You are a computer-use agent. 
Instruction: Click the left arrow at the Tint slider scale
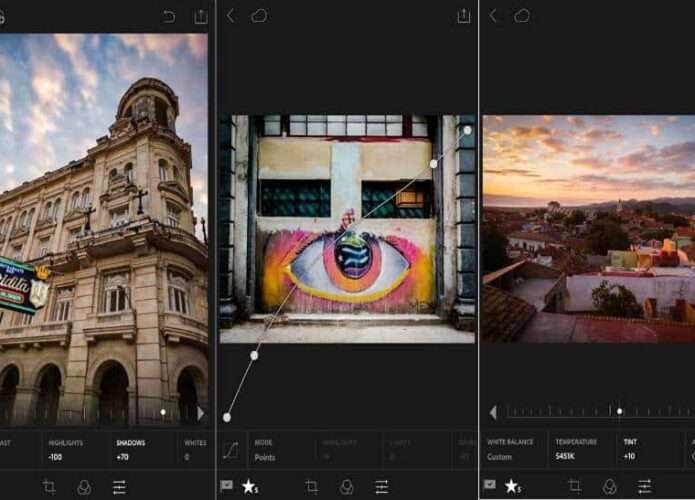493,413
